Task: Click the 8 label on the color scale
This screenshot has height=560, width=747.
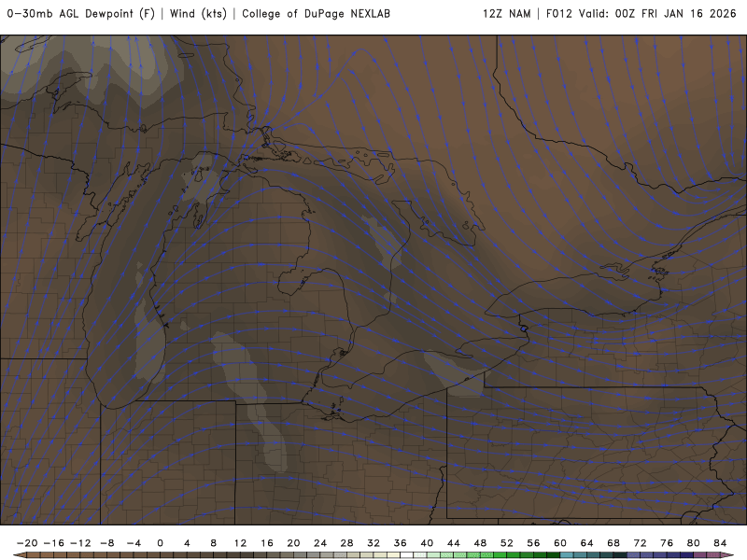Action: (214, 543)
